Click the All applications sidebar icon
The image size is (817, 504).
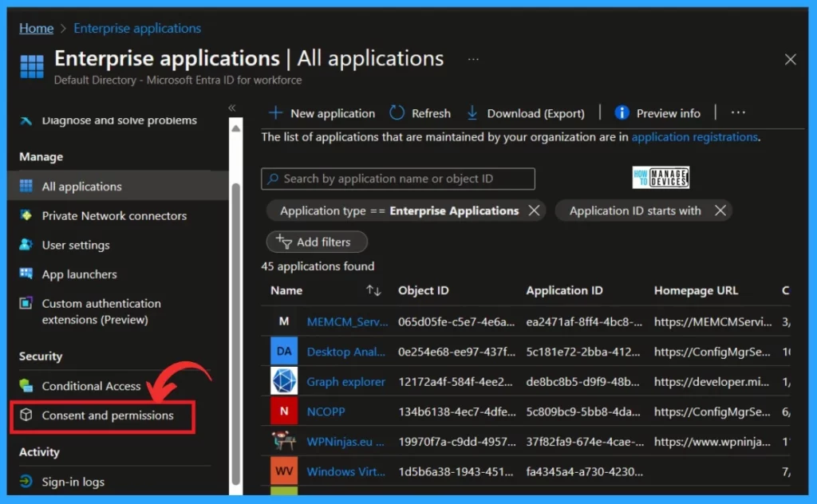point(26,186)
